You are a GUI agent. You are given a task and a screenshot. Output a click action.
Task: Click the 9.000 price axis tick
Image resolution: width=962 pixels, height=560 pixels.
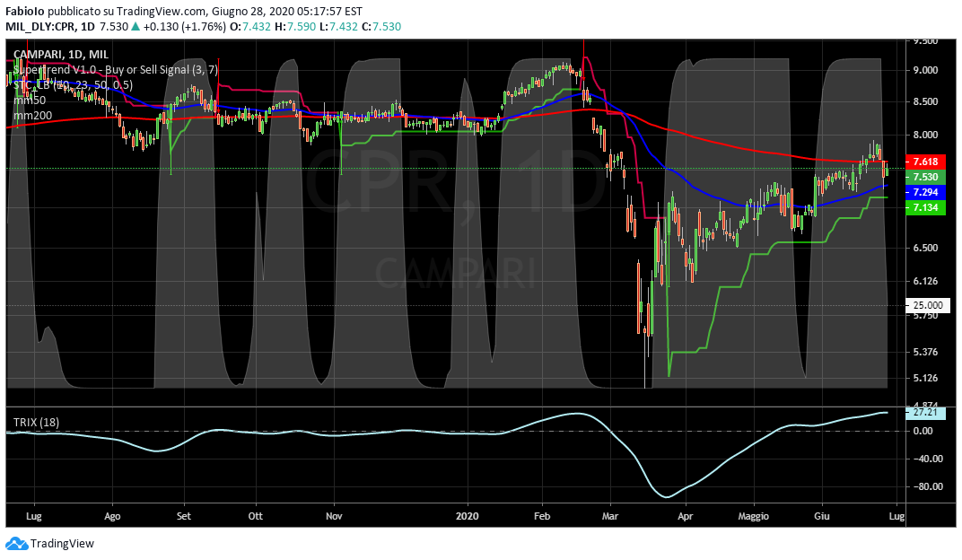925,71
